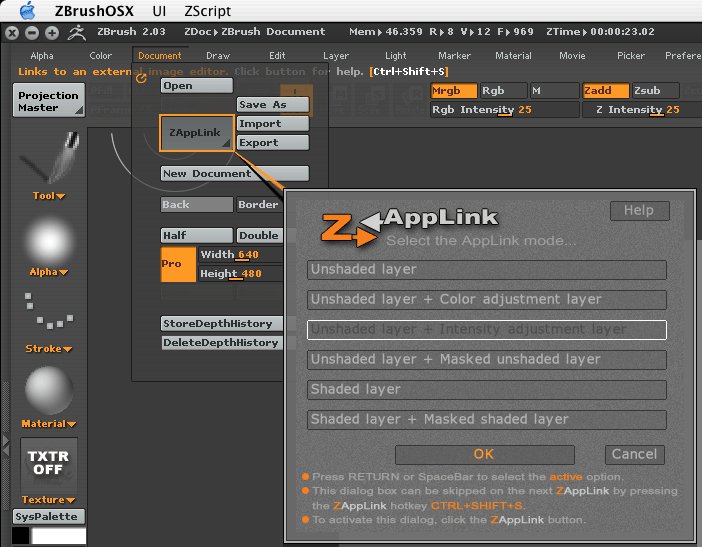Open the Edit palette menu
The image size is (702, 547).
click(x=277, y=56)
